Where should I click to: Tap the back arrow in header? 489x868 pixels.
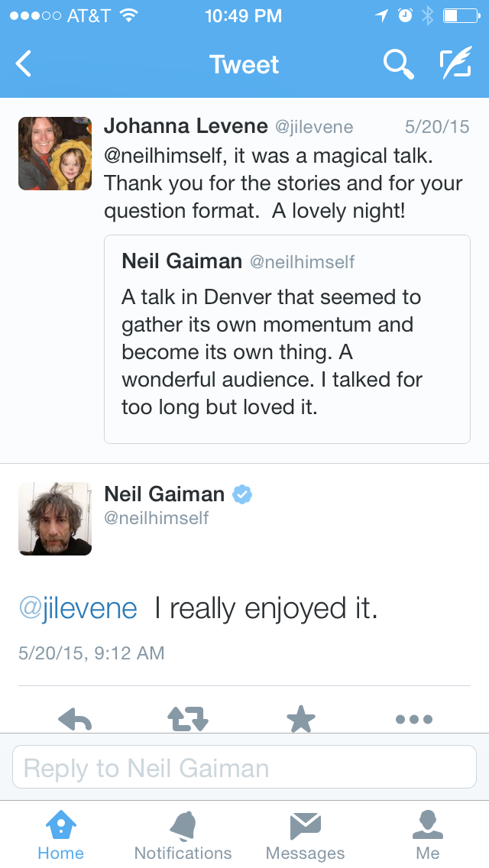[24, 64]
